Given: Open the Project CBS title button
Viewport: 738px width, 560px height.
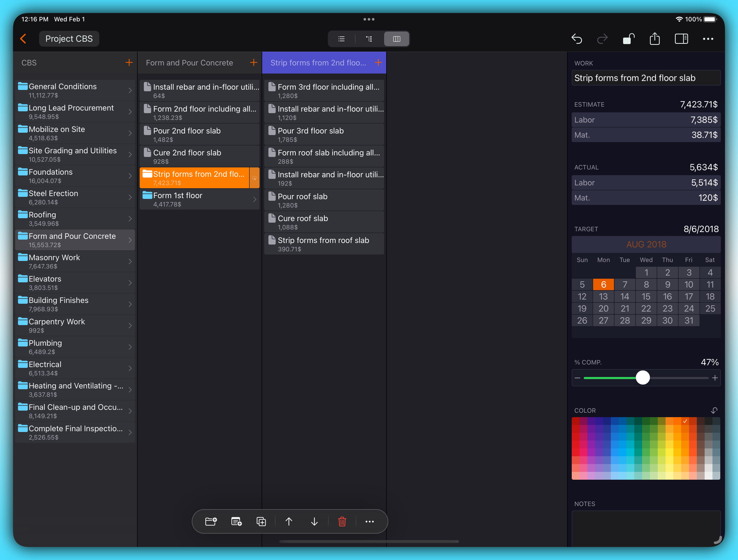Looking at the screenshot, I should coord(69,39).
